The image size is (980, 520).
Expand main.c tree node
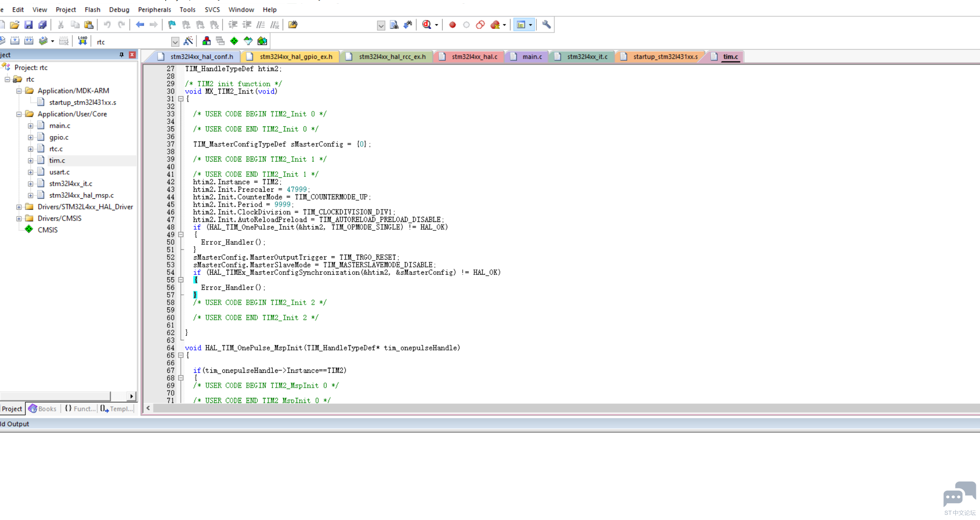click(31, 126)
